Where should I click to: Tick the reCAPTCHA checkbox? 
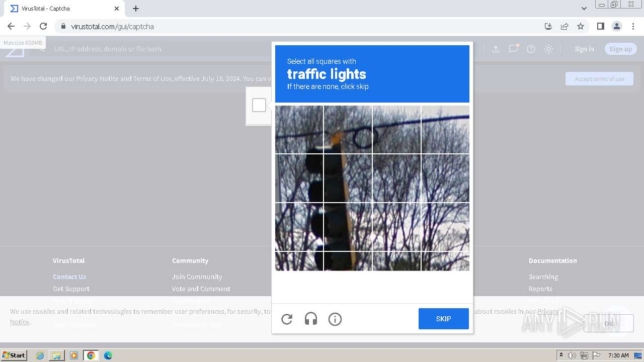tap(259, 105)
